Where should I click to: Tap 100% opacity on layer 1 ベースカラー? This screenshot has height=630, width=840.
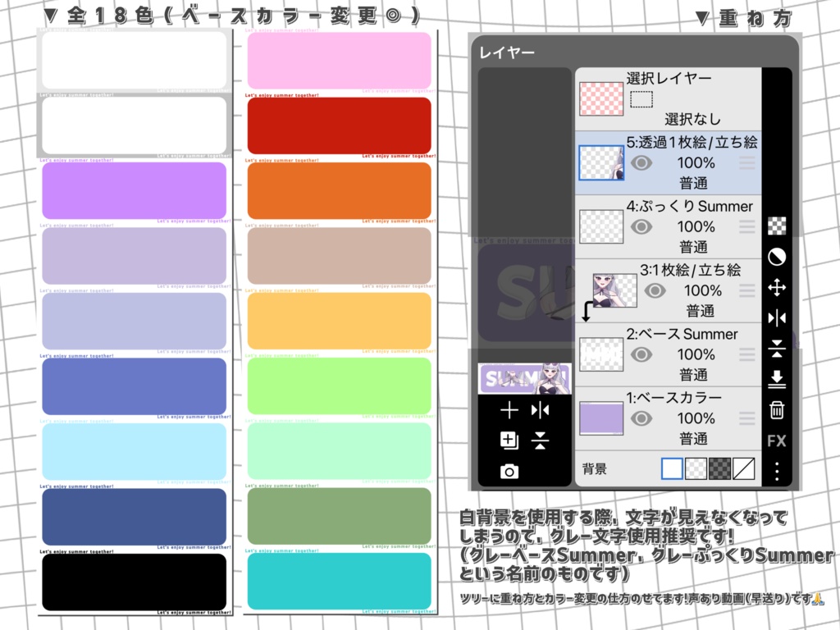[x=696, y=418]
